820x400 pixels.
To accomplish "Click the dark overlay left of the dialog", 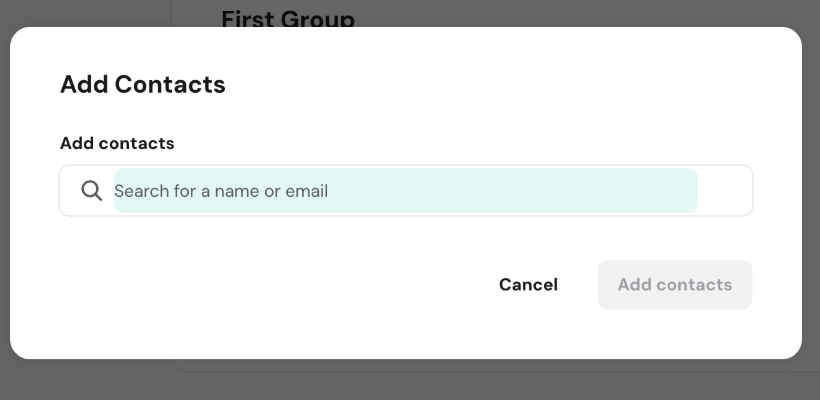I will [x=4, y=200].
